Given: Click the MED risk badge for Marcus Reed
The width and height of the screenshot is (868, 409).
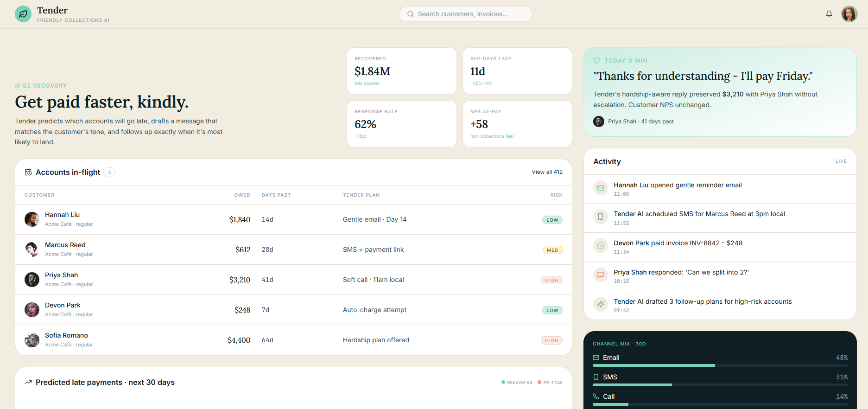Looking at the screenshot, I should point(552,250).
